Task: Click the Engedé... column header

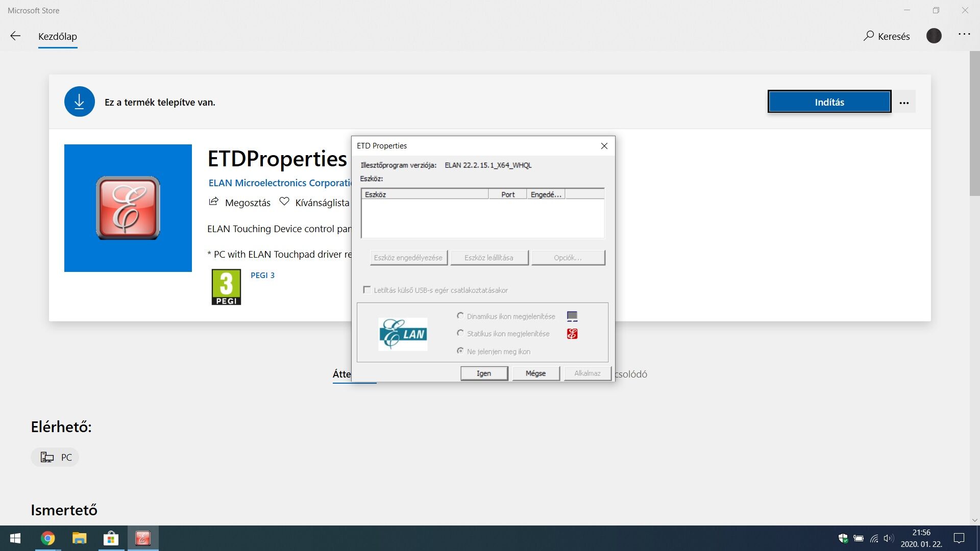Action: pos(546,194)
